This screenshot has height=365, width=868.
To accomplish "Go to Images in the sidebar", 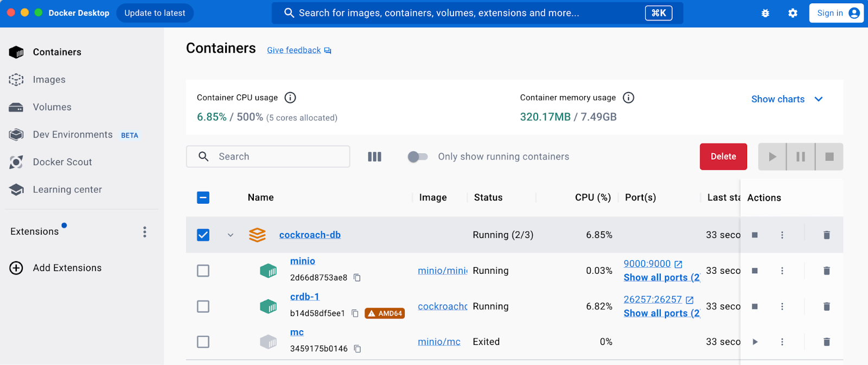I will pos(49,80).
